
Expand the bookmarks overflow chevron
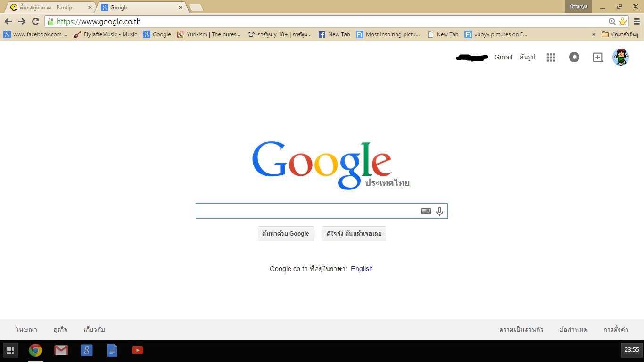click(594, 34)
